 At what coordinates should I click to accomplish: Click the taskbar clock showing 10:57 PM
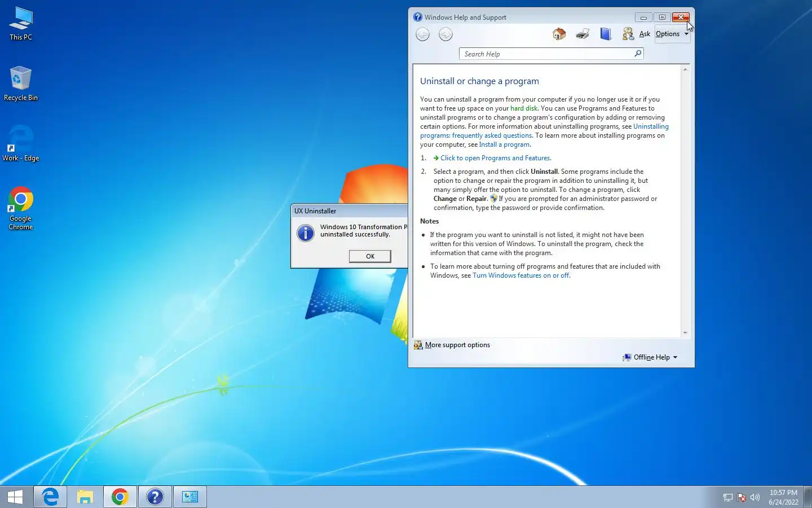coord(783,497)
